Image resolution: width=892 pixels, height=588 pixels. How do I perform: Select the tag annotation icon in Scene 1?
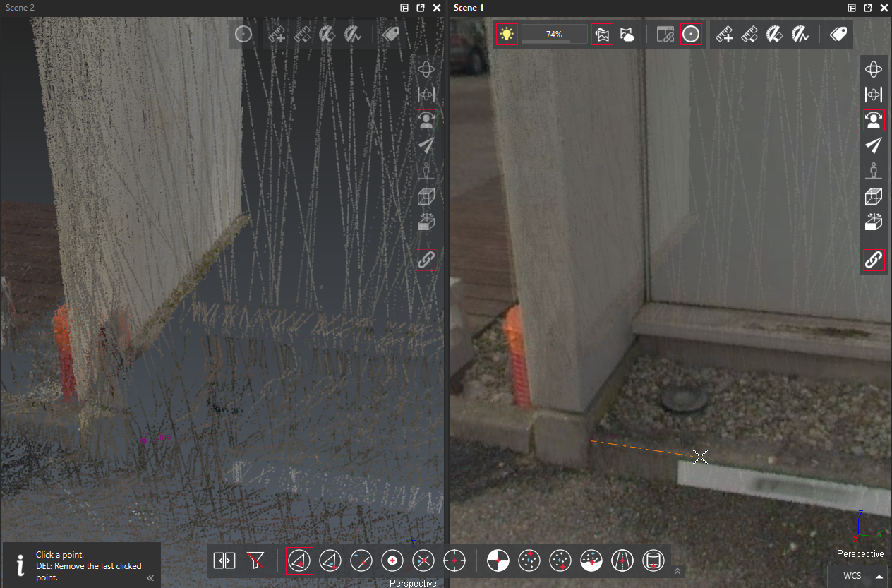[838, 34]
